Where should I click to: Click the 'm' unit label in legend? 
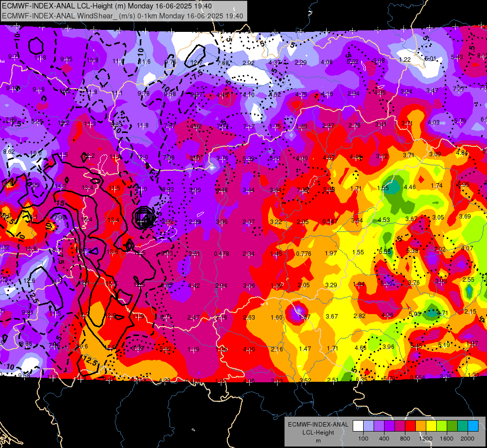click(318, 441)
